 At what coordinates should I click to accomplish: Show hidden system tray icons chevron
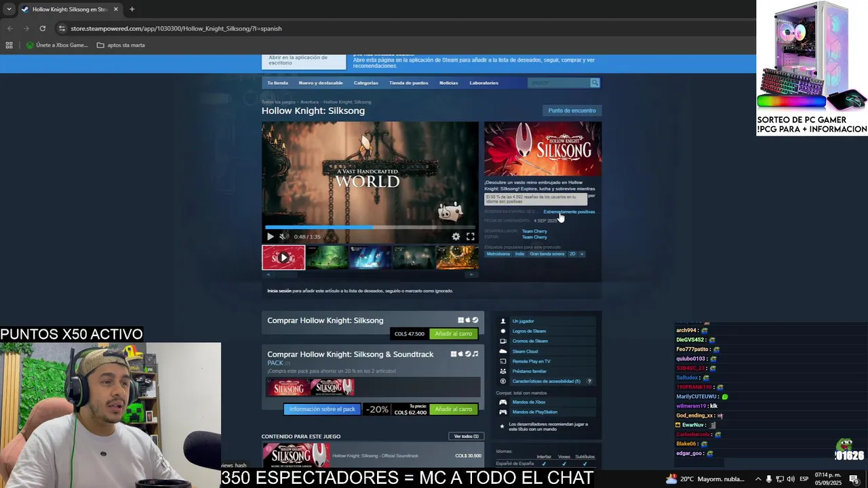(x=758, y=479)
